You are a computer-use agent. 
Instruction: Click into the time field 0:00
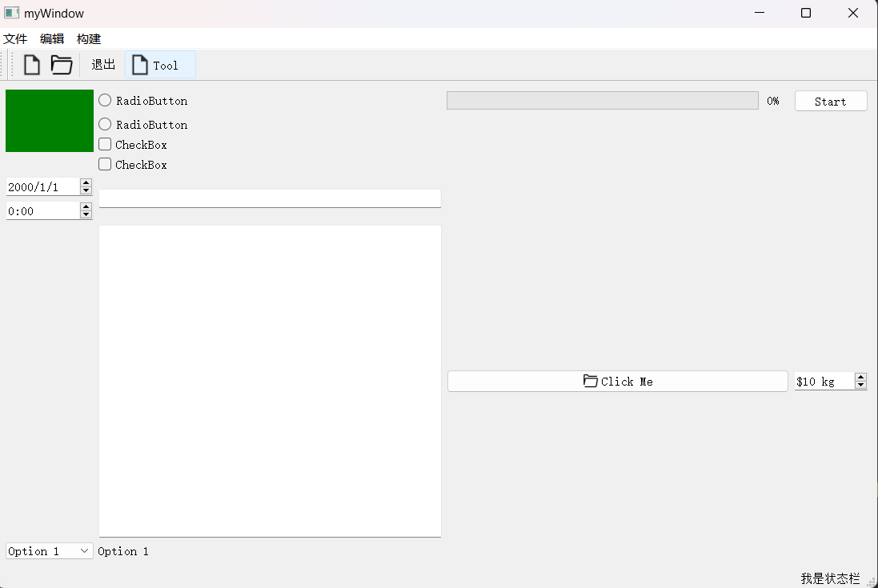click(42, 211)
